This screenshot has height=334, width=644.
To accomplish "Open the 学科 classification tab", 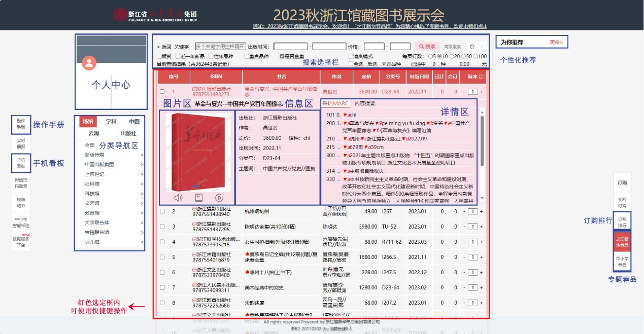I will pyautogui.click(x=111, y=122).
